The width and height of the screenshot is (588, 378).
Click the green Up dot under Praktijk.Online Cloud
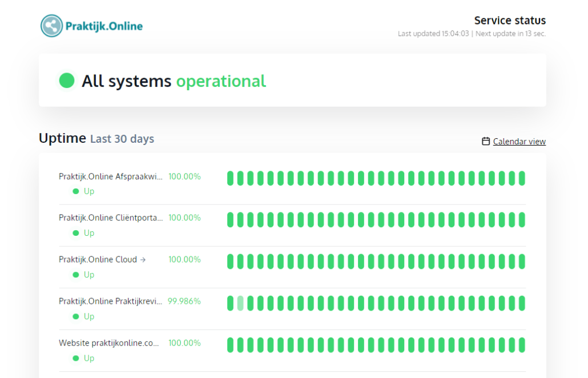tap(76, 275)
